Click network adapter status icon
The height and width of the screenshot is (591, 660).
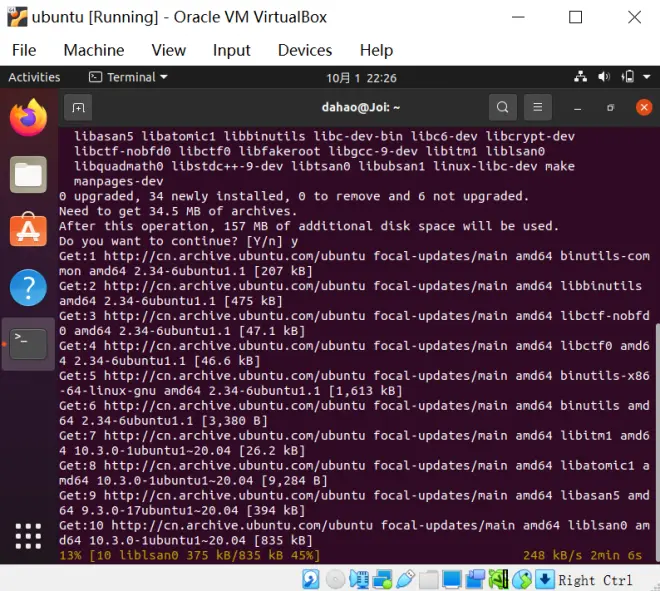point(382,580)
